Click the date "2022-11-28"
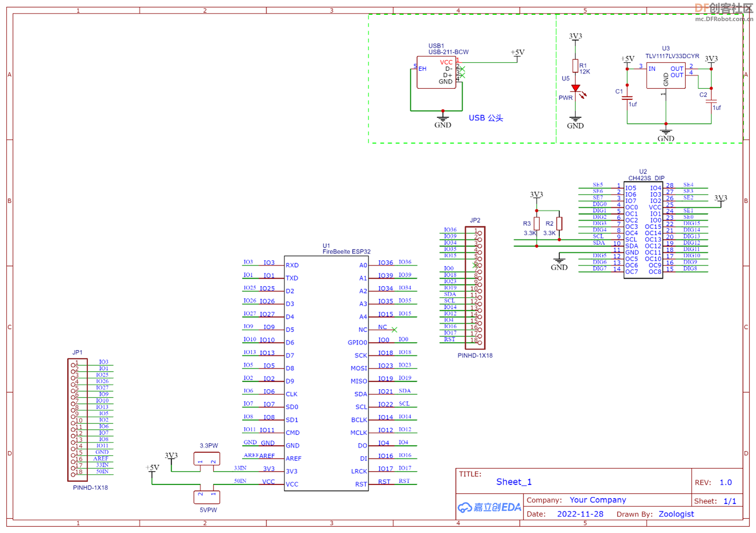Image resolution: width=756 pixels, height=533 pixels. [580, 514]
